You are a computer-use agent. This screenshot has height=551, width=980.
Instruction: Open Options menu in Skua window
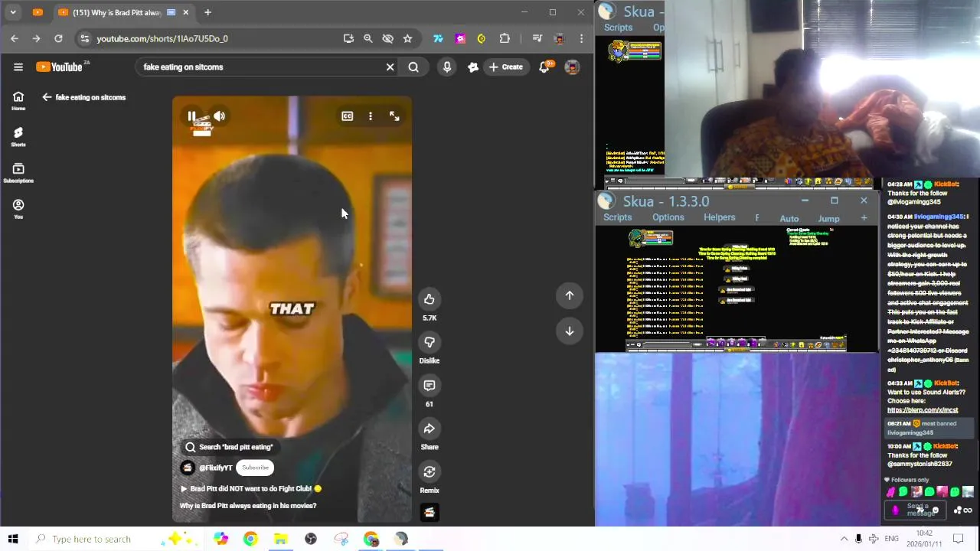coord(668,217)
